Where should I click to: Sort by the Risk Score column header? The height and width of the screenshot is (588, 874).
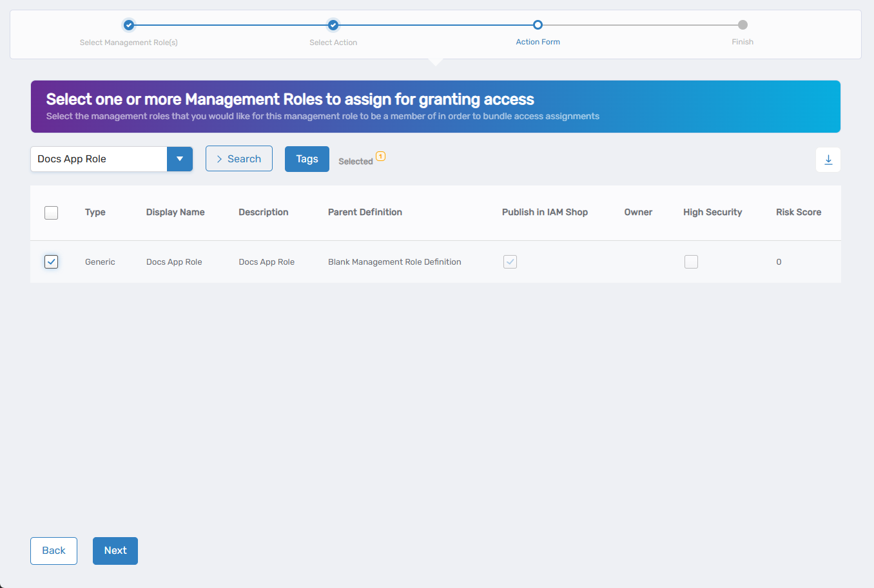798,212
